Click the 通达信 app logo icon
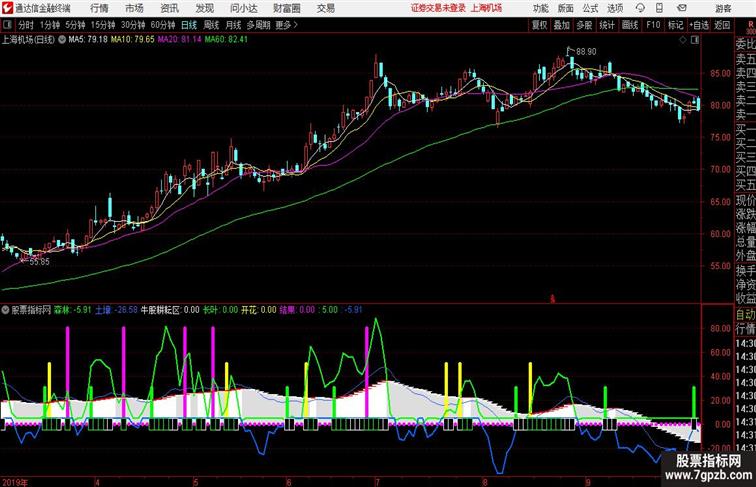The image size is (756, 487). (7, 8)
